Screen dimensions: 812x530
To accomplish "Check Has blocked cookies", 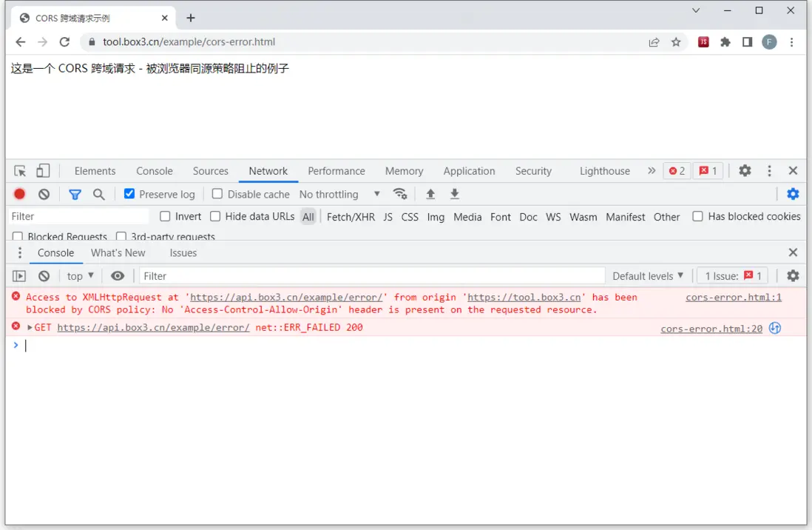I will (x=697, y=216).
